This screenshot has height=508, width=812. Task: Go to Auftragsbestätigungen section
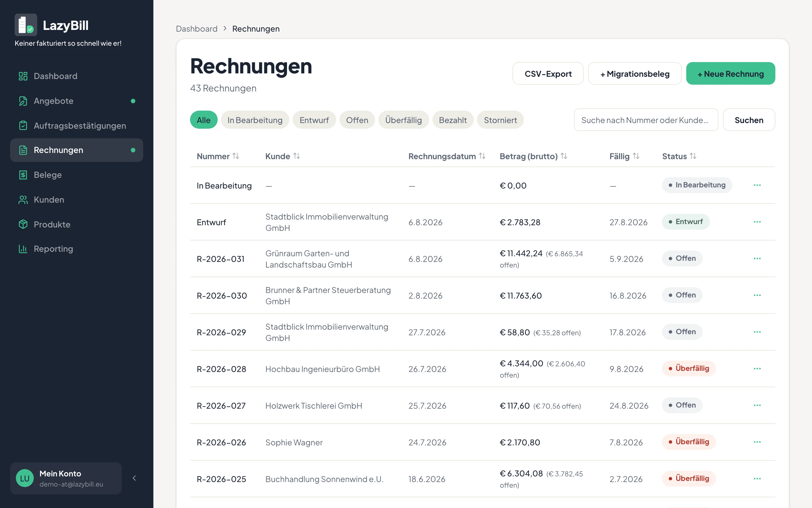[76, 126]
